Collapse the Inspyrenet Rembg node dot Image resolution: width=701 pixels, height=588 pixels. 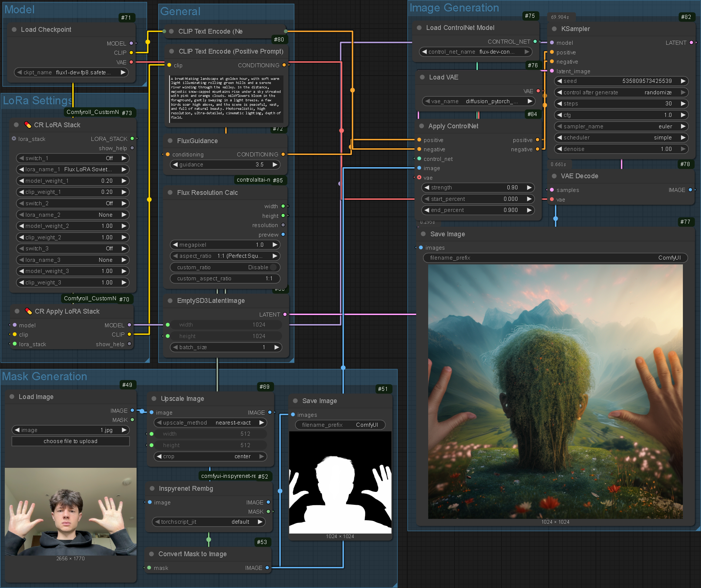pos(152,489)
